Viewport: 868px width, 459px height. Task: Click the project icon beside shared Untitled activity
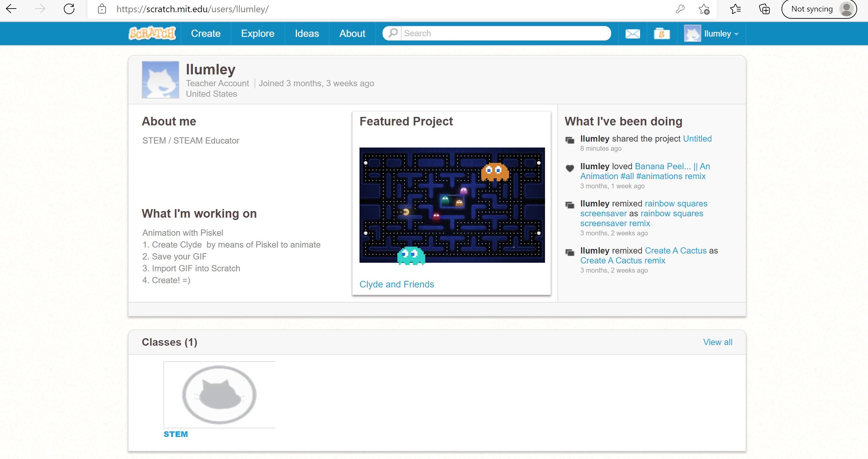click(x=570, y=140)
